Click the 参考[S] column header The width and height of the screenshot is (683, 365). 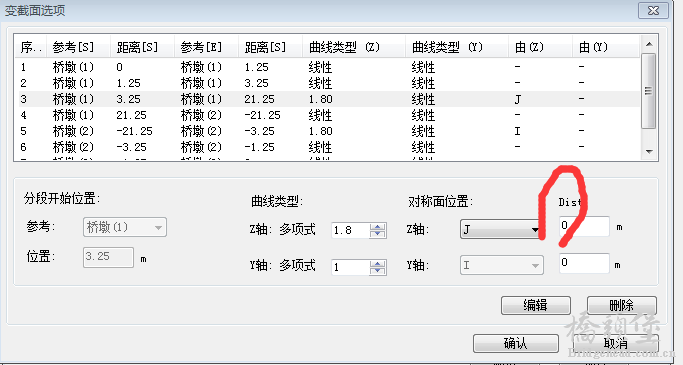78,47
